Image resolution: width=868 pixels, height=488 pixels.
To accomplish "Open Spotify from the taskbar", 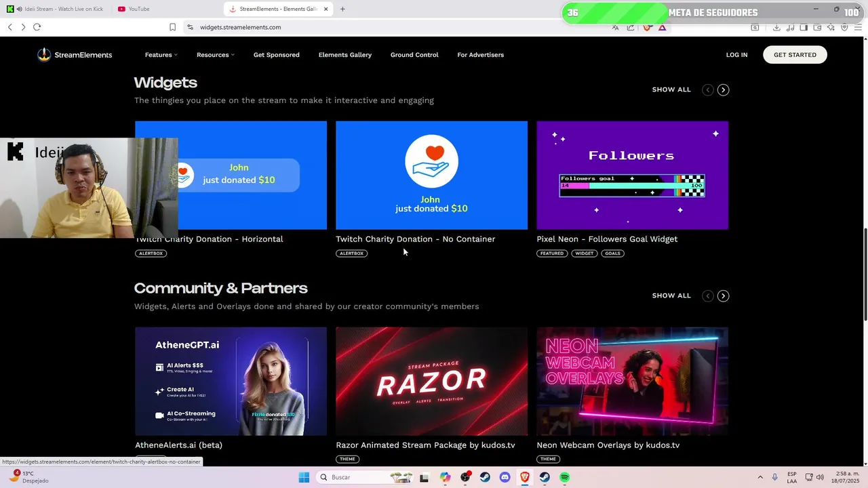I will [564, 477].
